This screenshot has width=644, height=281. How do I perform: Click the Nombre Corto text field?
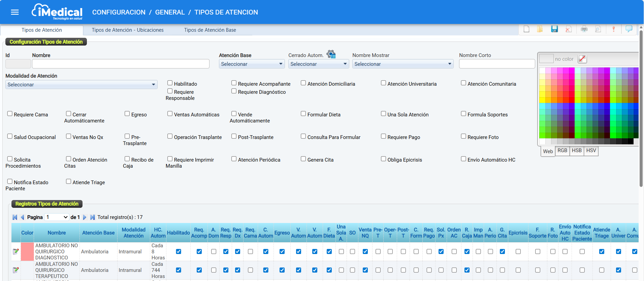(x=497, y=64)
